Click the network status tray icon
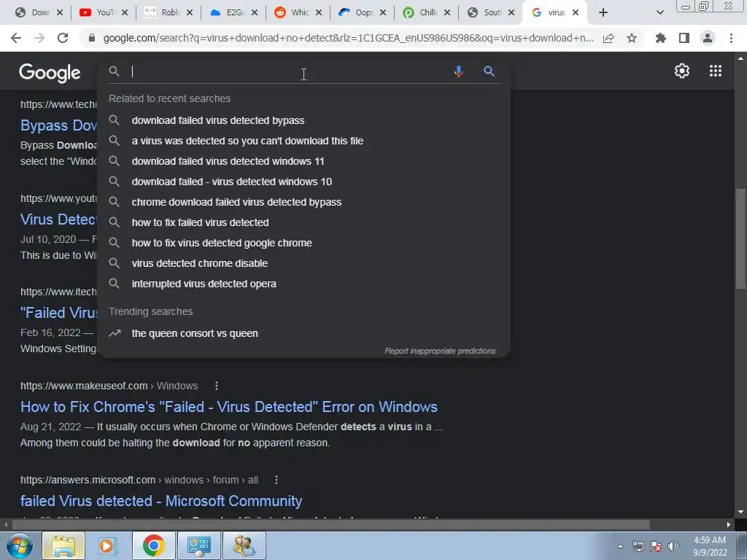747x560 pixels. click(x=638, y=546)
